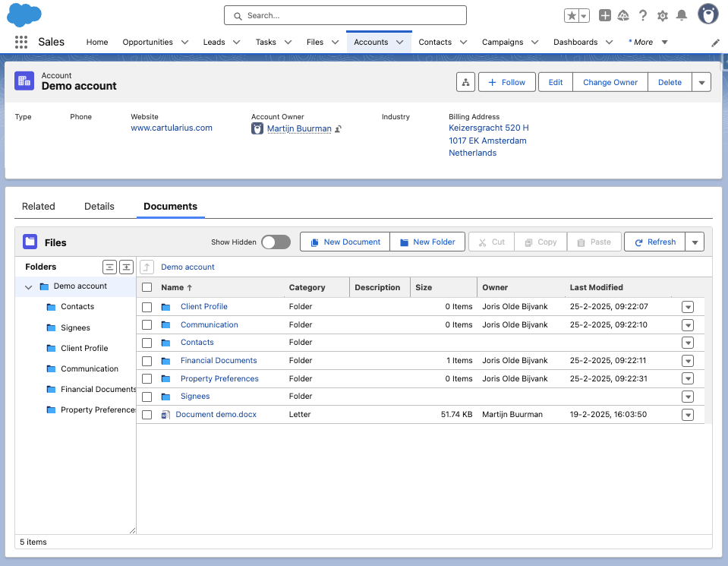The image size is (728, 566).
Task: Select the Financial Documents row checkbox
Action: pyautogui.click(x=147, y=361)
